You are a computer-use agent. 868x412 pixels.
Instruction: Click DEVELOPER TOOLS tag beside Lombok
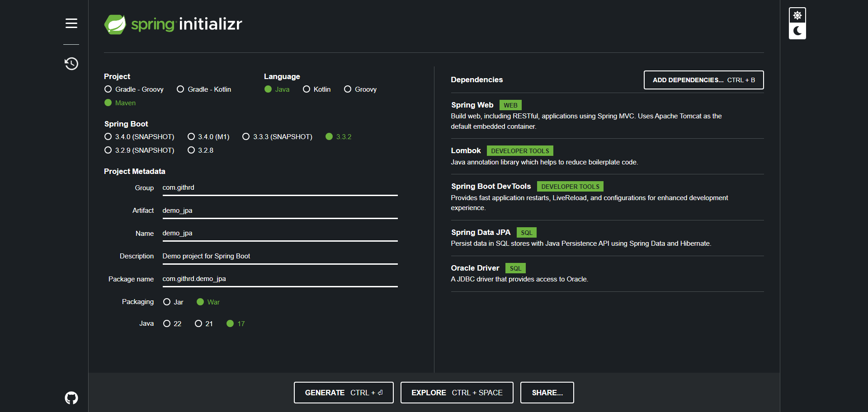520,151
